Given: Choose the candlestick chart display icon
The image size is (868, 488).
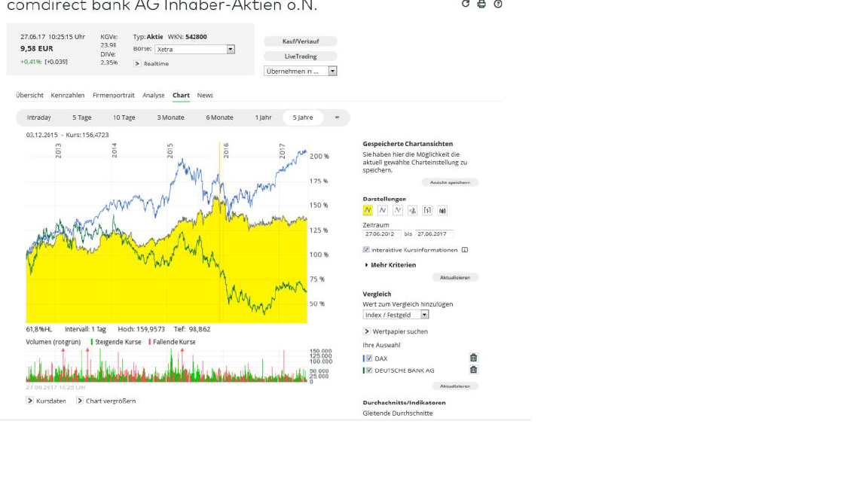Looking at the screenshot, I should pos(413,211).
